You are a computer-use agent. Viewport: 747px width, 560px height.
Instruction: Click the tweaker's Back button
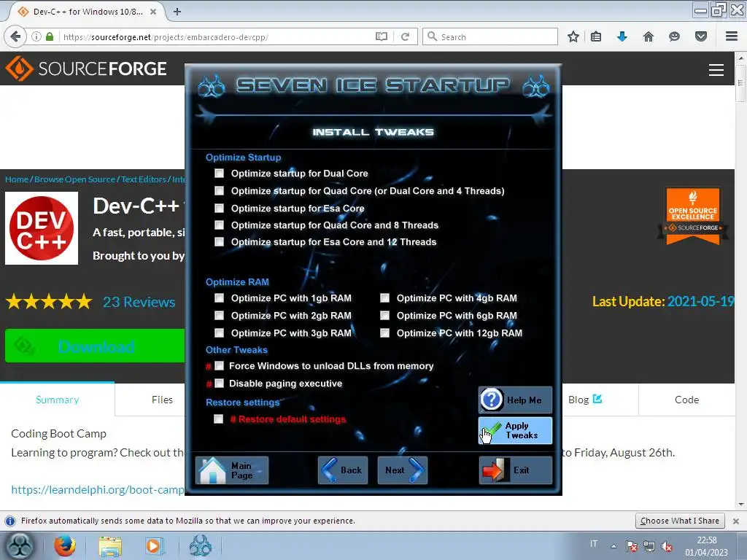(343, 470)
